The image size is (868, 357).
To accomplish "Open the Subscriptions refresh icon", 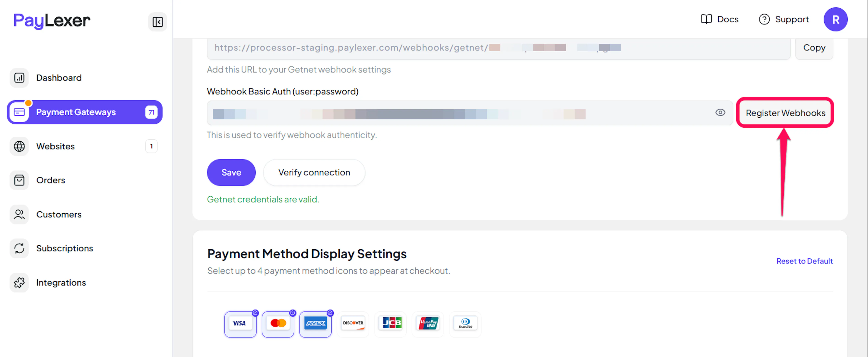I will (19, 248).
